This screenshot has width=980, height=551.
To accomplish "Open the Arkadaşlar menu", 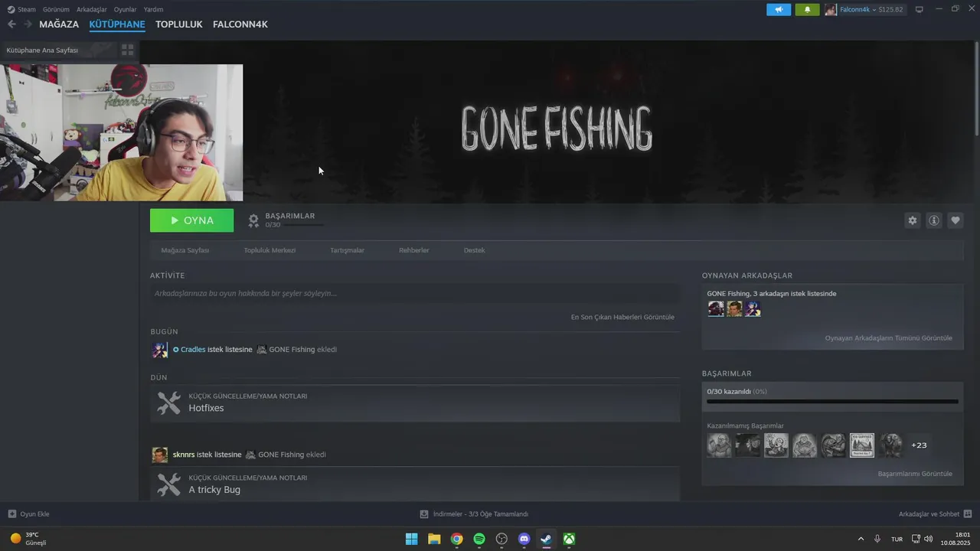I will click(92, 9).
